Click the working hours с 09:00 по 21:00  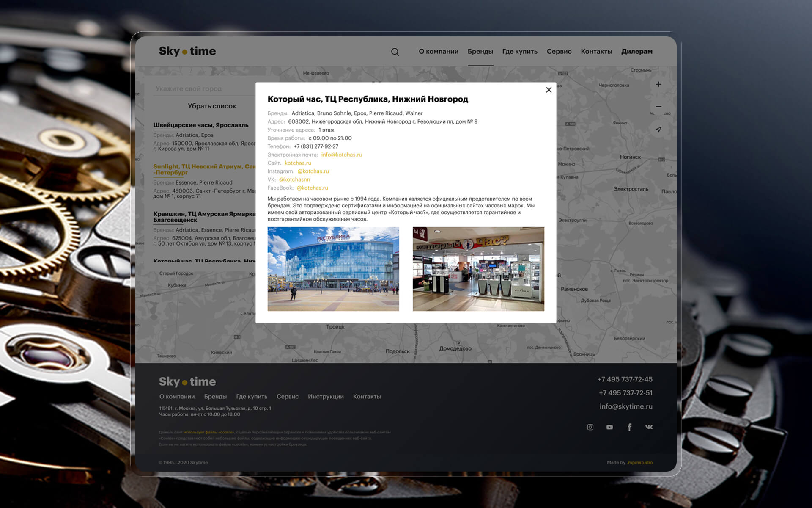coord(330,138)
